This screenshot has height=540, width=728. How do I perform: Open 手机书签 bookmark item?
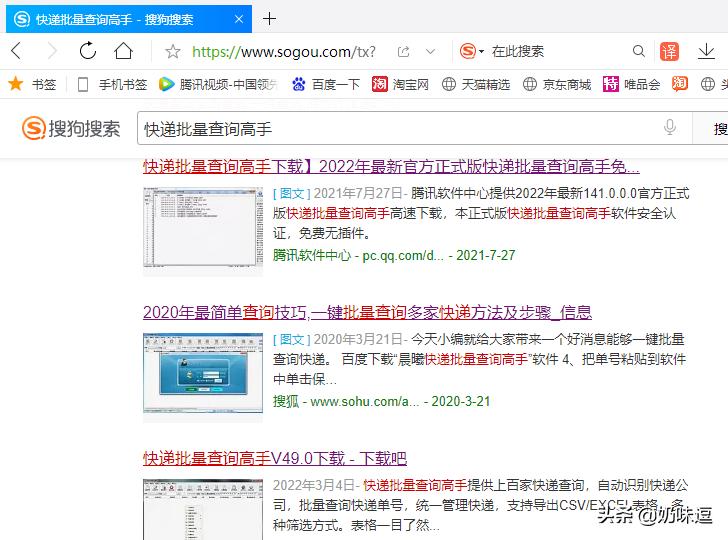coord(112,84)
